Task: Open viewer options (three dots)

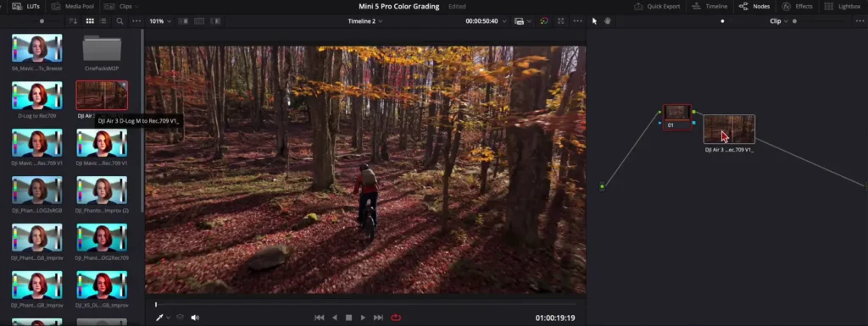Action: 577,21
